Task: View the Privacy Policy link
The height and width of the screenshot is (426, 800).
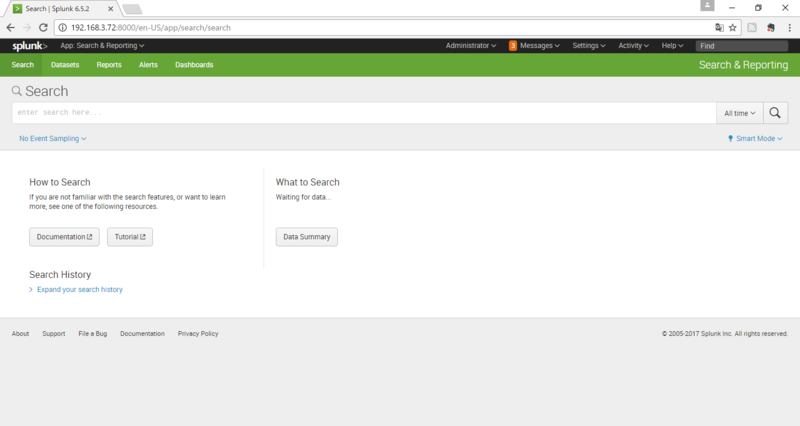Action: [x=198, y=334]
